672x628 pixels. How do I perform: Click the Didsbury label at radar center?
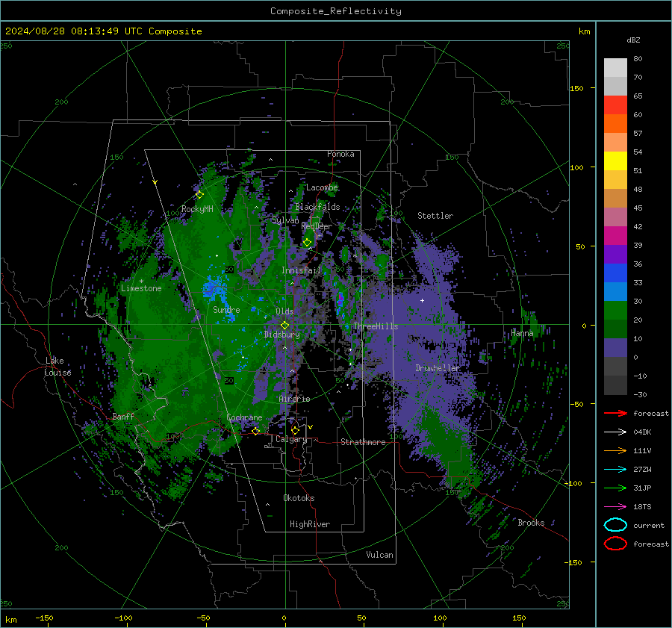click(281, 335)
